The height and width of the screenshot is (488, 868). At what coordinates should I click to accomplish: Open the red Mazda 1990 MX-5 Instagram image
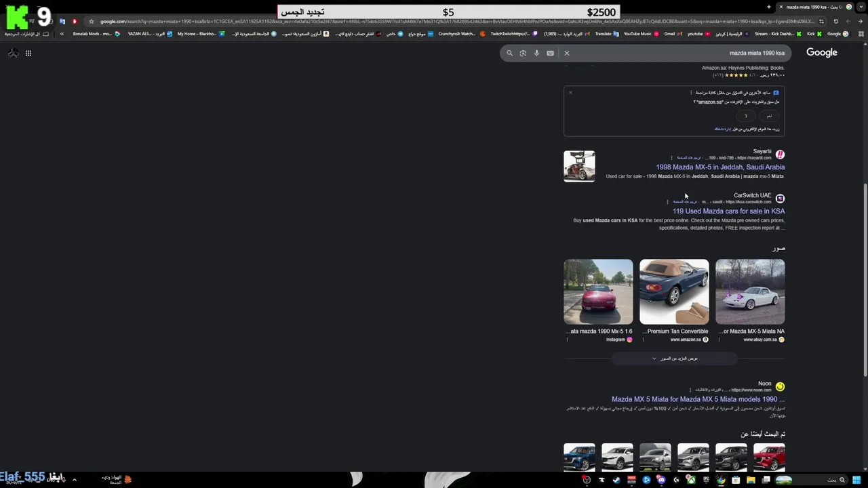coord(598,292)
